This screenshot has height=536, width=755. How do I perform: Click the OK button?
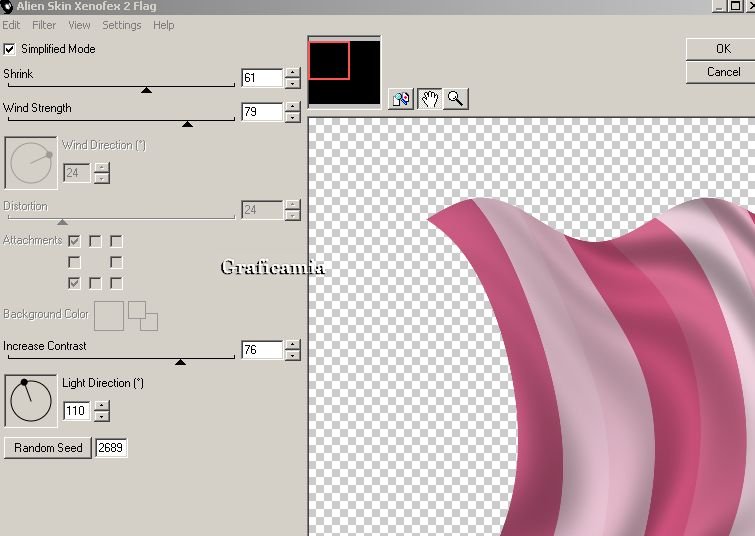pos(722,49)
